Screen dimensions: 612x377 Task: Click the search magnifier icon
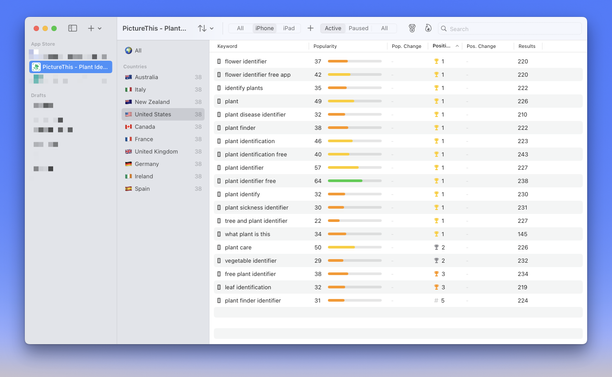443,28
